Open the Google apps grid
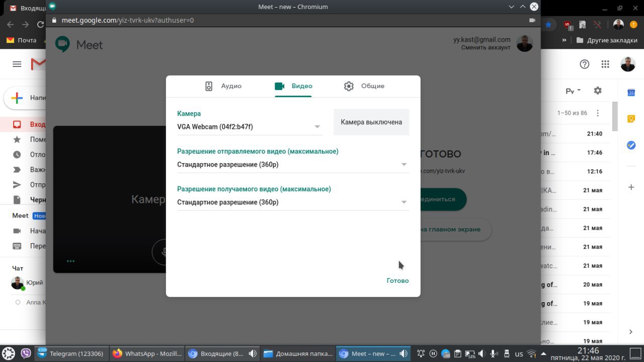The image size is (644, 362). coord(606,64)
